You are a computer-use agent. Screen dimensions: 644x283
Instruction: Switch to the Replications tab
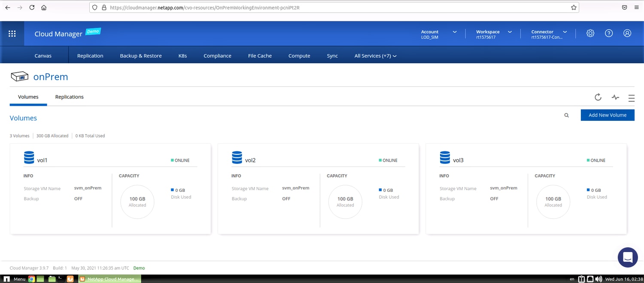69,97
